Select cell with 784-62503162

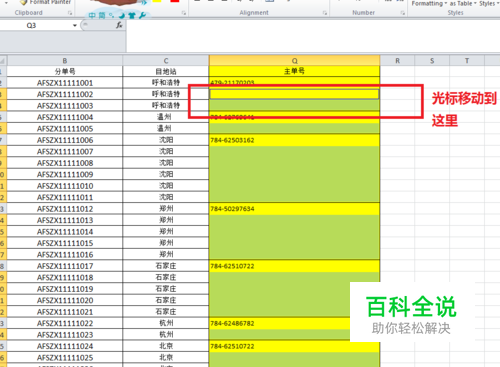coord(294,140)
